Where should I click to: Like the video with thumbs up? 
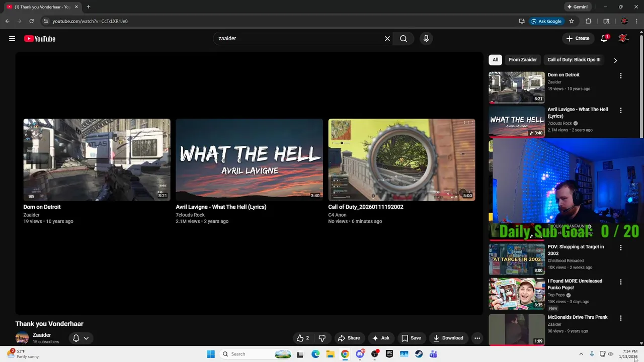302,338
